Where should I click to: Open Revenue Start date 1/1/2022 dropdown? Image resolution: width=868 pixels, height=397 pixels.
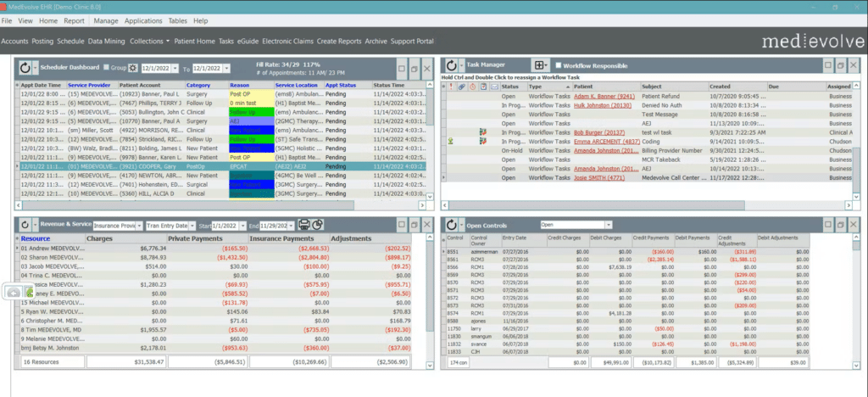coord(242,226)
